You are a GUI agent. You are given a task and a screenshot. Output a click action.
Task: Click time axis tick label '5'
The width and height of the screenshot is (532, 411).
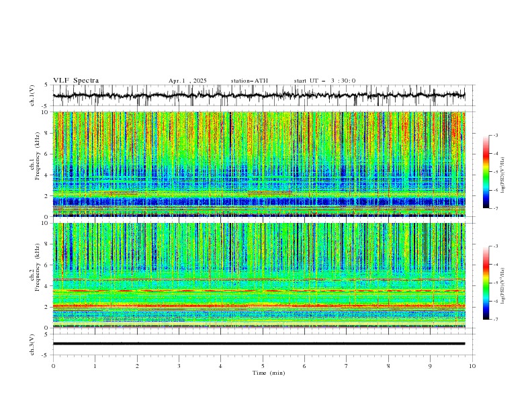click(263, 366)
